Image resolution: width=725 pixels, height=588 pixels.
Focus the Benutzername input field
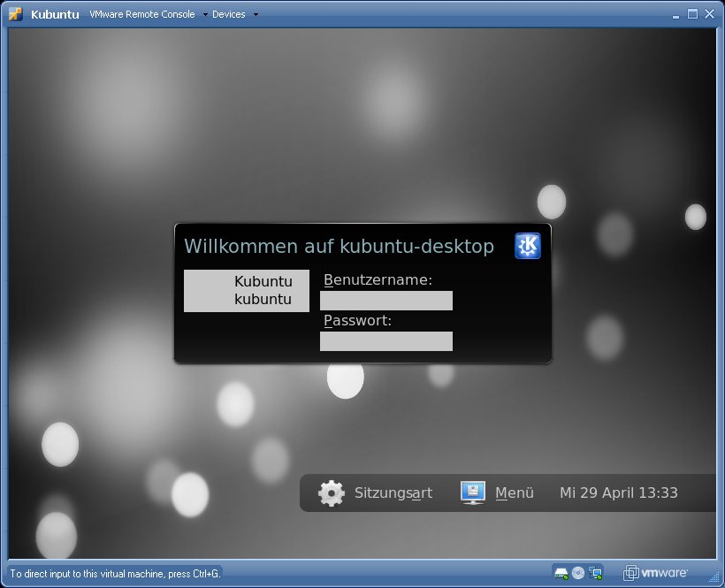click(386, 301)
